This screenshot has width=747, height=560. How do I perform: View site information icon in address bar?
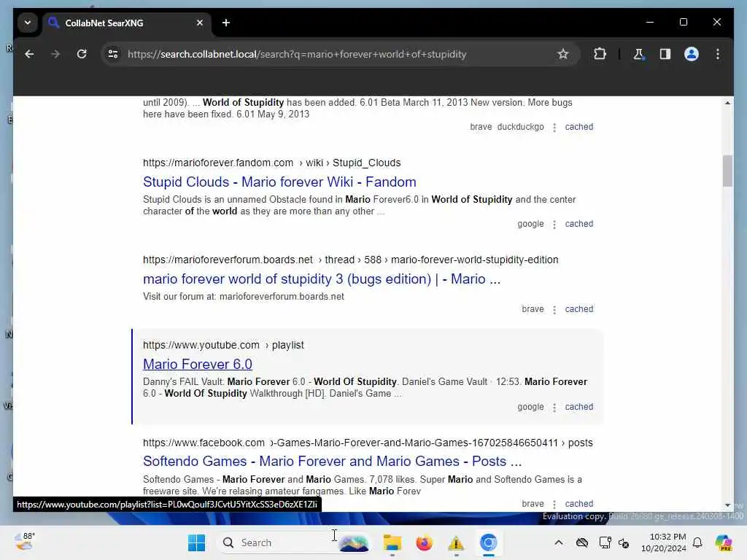[x=113, y=54]
